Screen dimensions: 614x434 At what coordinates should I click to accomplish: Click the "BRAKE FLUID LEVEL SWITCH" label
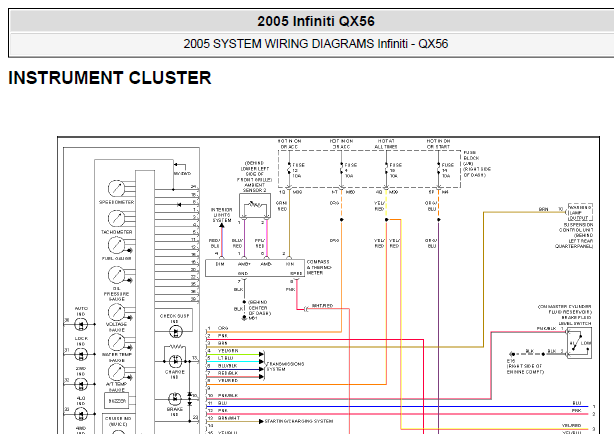click(x=576, y=321)
